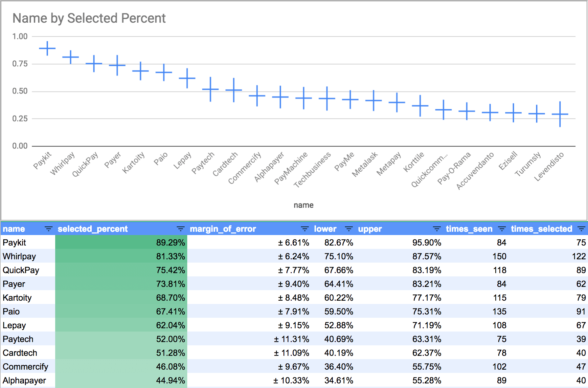Open filter icon for times_selected column
This screenshot has height=388, width=588.
point(581,229)
